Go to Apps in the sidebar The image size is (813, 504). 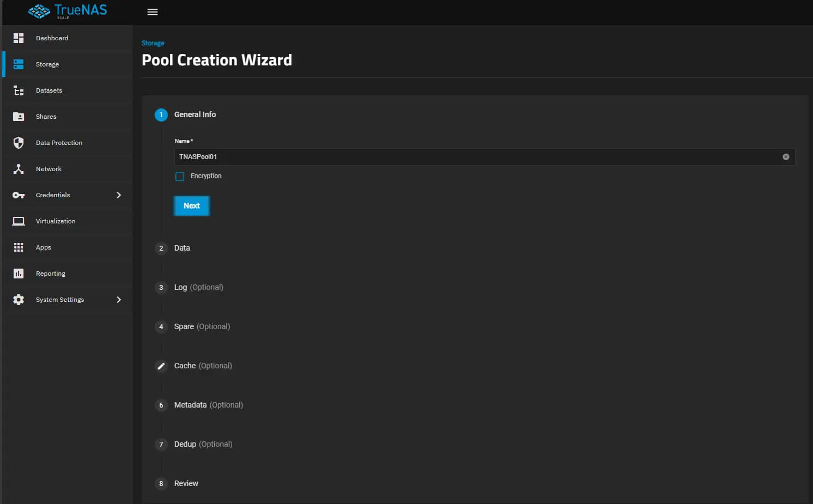pos(68,247)
